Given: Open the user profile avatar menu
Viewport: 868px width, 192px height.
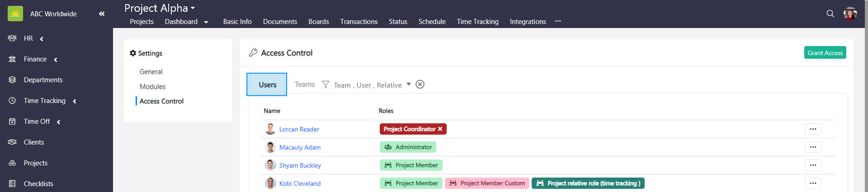Looking at the screenshot, I should pos(850,14).
